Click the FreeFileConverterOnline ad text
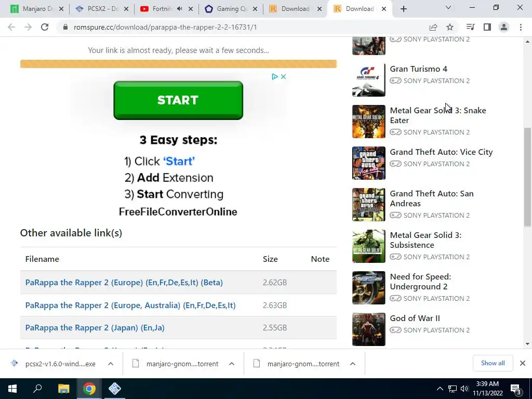The width and height of the screenshot is (532, 399). point(178,212)
